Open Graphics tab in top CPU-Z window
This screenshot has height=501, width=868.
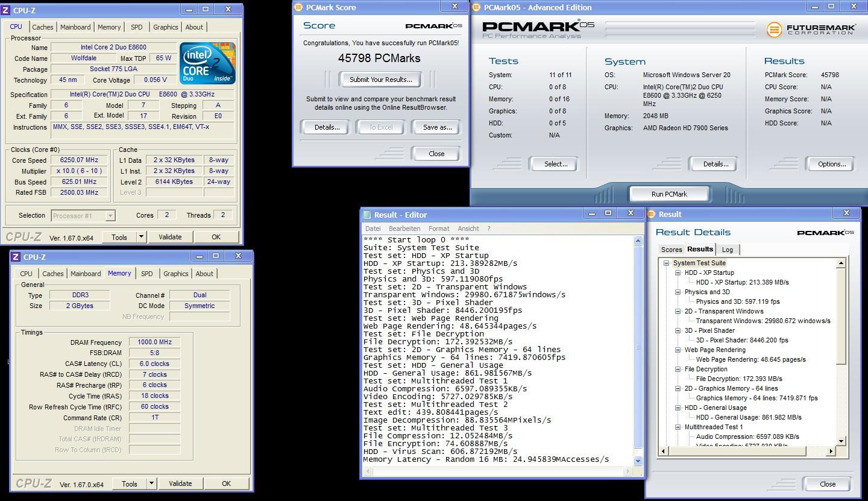click(x=166, y=27)
